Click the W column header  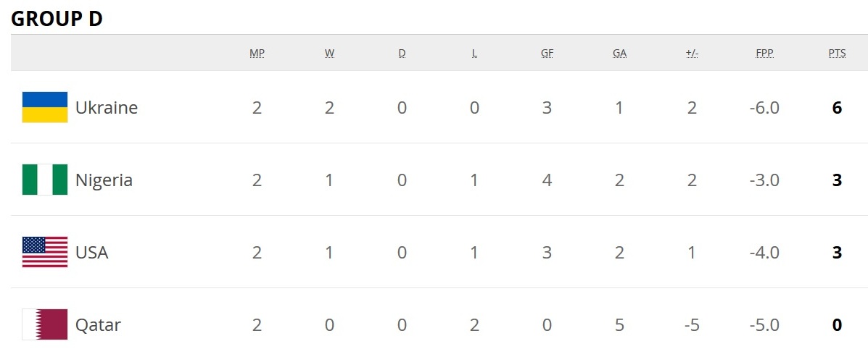point(329,53)
